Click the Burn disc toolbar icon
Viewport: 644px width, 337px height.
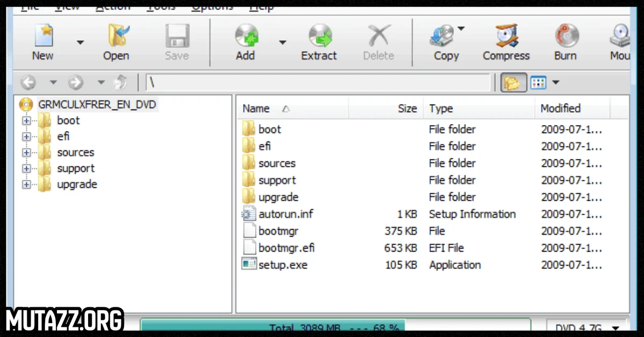(566, 36)
